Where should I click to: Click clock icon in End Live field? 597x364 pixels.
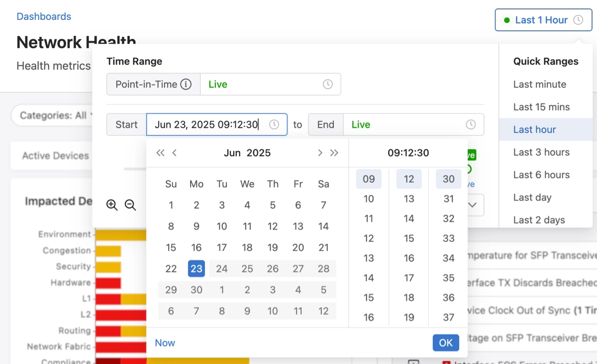tap(471, 125)
